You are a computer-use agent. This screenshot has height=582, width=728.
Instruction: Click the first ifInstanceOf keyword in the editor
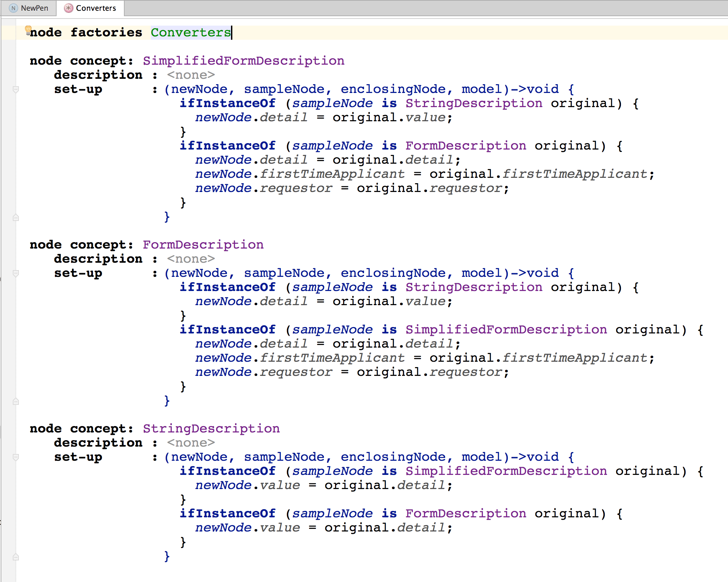click(x=227, y=103)
